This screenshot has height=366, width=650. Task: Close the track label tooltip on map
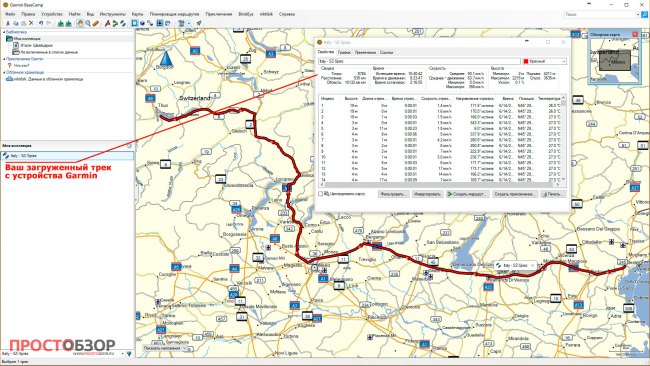coord(533,265)
